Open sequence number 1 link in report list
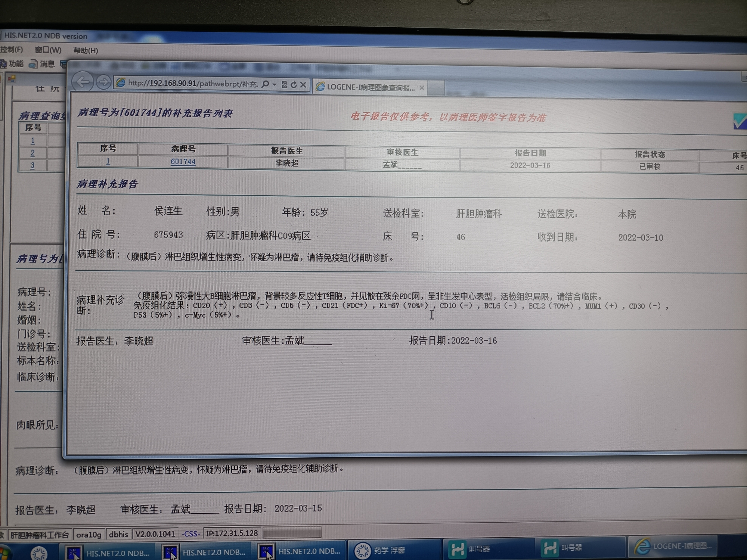 pos(108,161)
